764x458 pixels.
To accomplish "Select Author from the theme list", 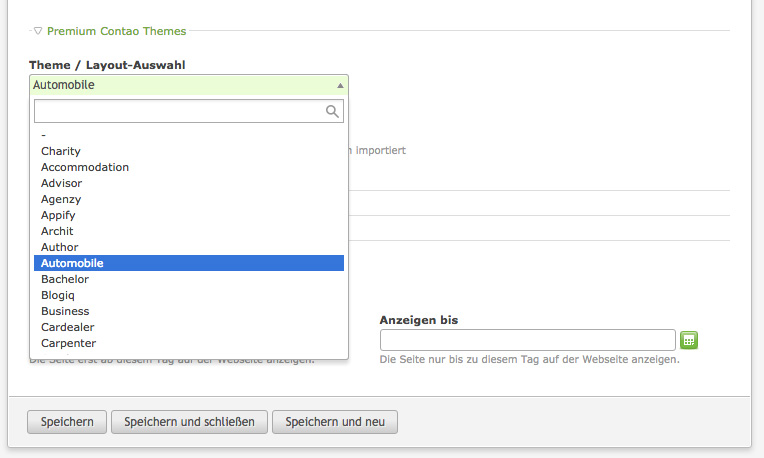I will (x=60, y=247).
